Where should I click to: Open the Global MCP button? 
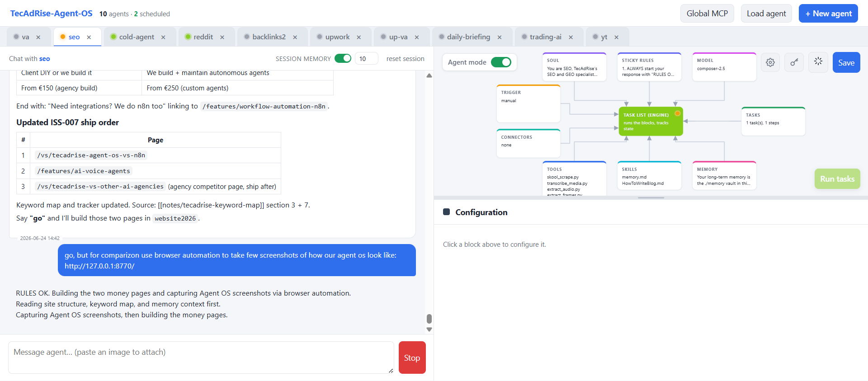[707, 14]
